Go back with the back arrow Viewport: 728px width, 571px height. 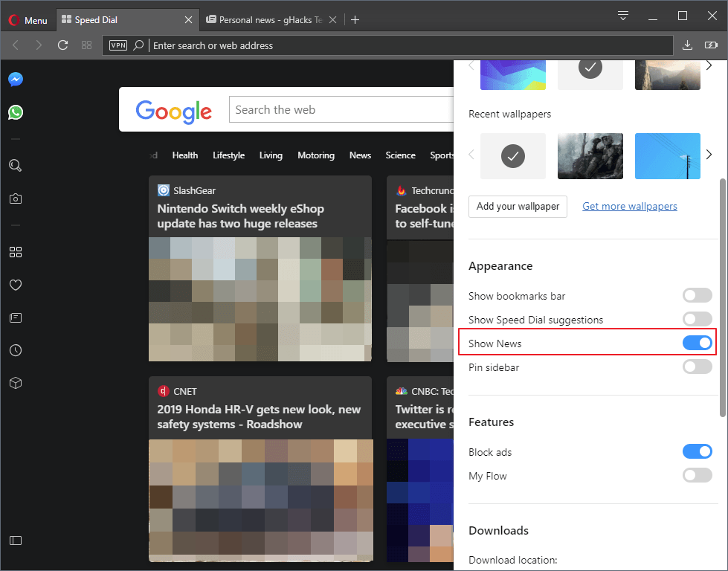point(16,45)
